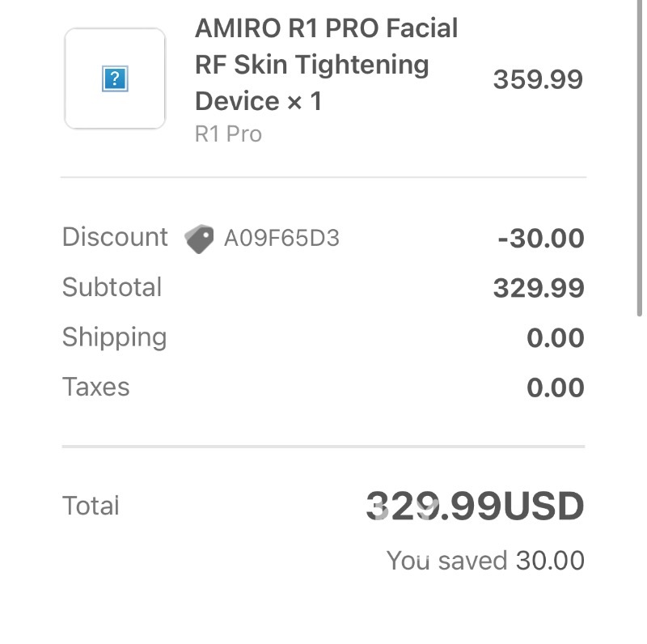Click the AMIRO R1 PRO product thumbnail box

[115, 79]
